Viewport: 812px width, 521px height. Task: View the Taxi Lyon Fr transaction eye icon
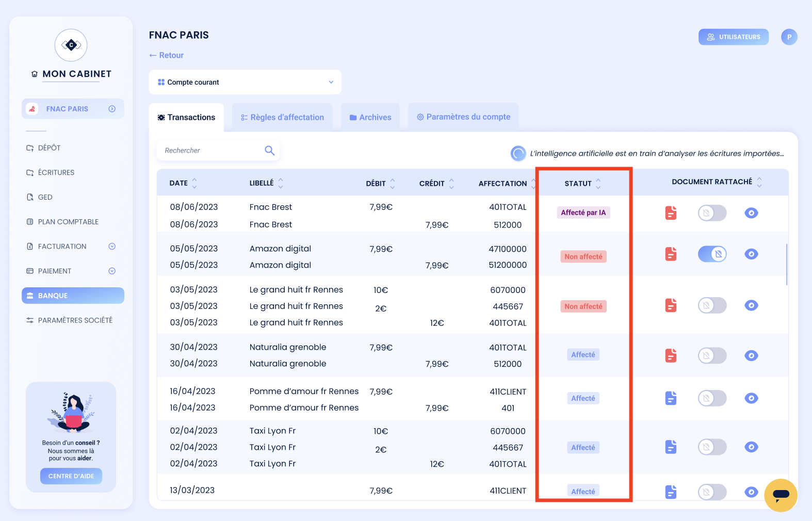(751, 447)
